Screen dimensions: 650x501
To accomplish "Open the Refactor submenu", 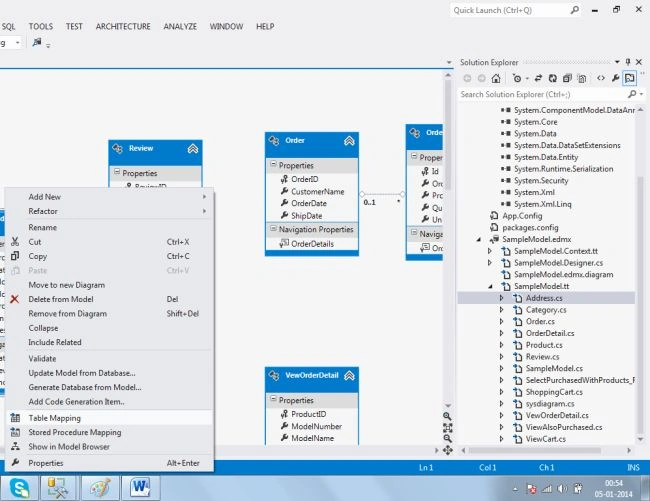I will click(x=110, y=211).
